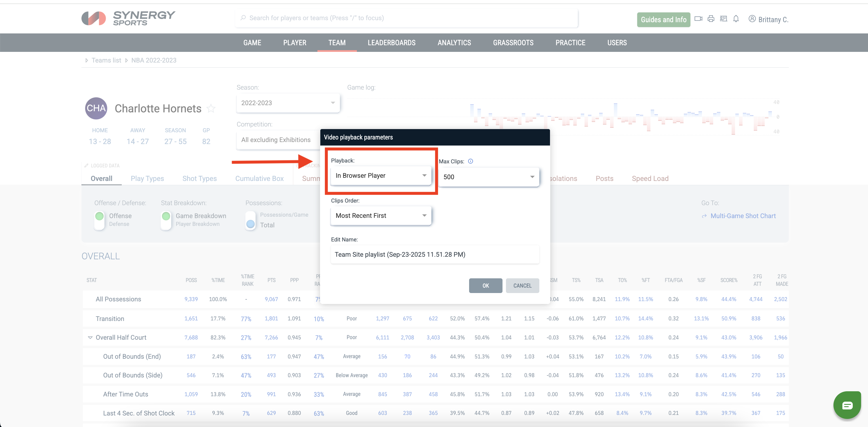Click the video camera icon in header
The image size is (868, 427).
click(x=698, y=19)
